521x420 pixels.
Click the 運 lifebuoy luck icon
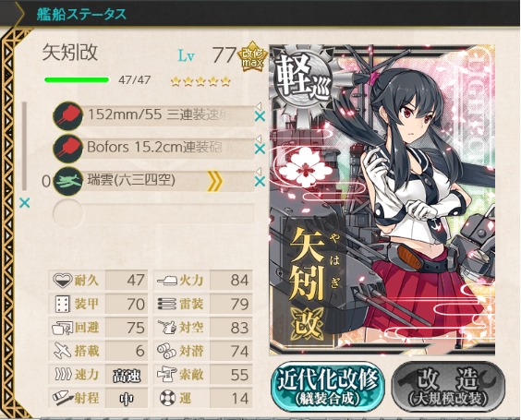(167, 398)
